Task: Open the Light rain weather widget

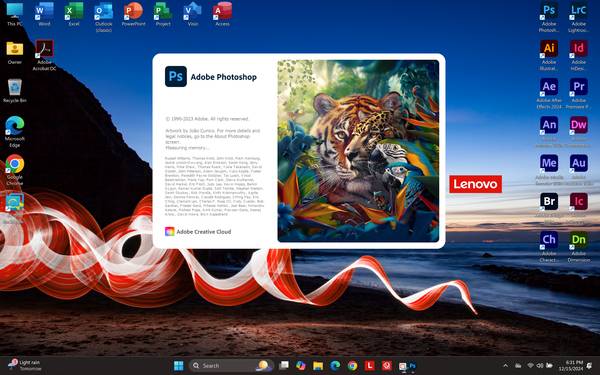Action: 25,365
